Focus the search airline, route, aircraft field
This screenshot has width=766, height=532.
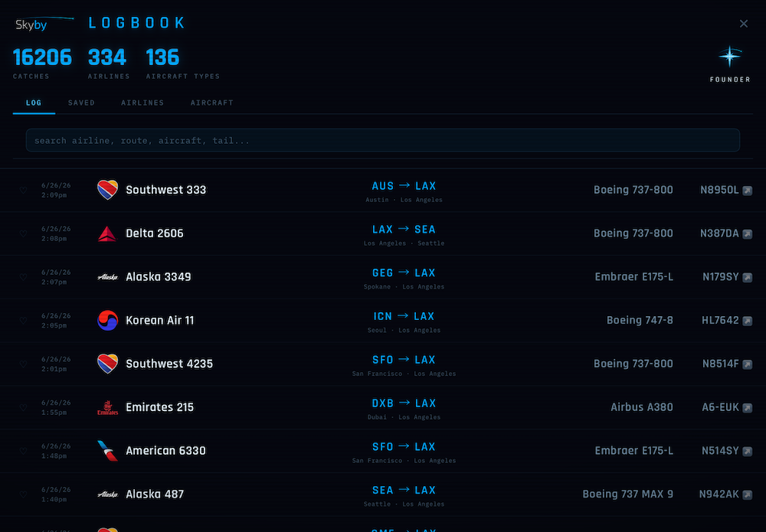pos(382,141)
